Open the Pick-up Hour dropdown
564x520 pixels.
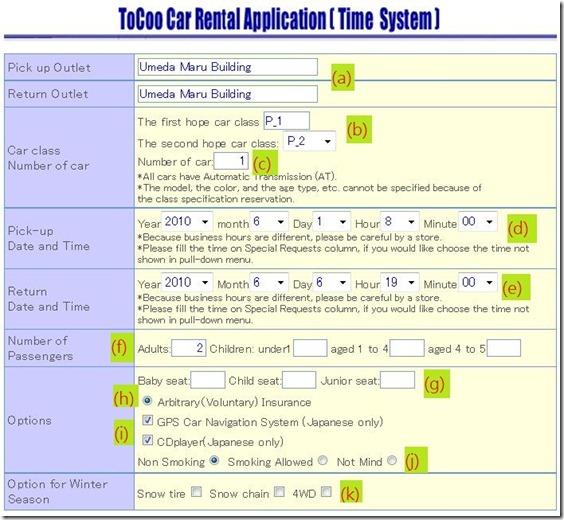click(400, 222)
